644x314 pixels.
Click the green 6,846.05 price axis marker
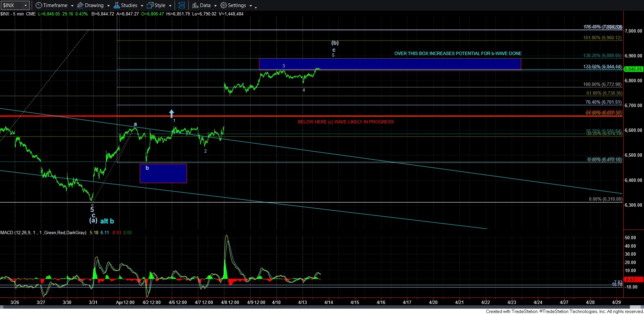[633, 69]
